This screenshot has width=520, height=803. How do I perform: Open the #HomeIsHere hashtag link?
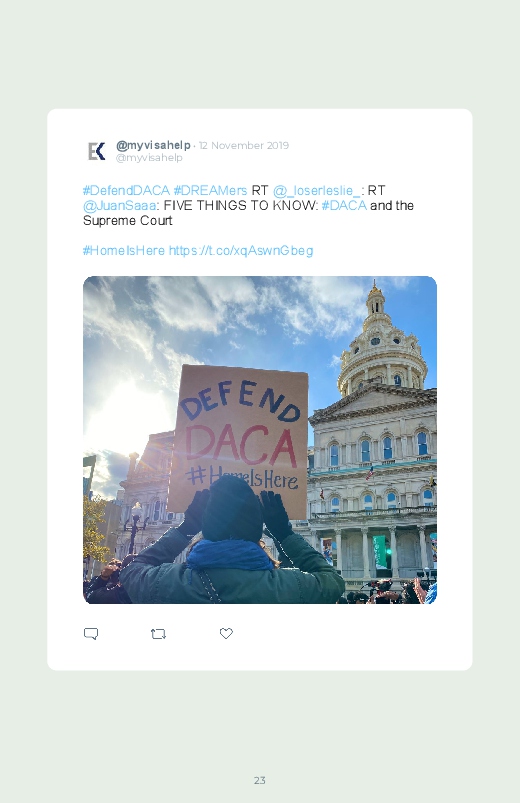click(x=123, y=250)
